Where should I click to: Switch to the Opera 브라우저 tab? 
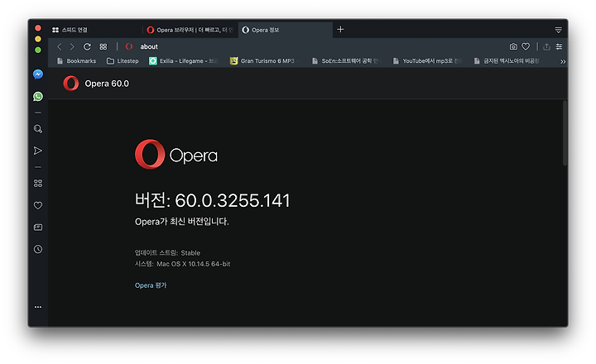pyautogui.click(x=190, y=30)
